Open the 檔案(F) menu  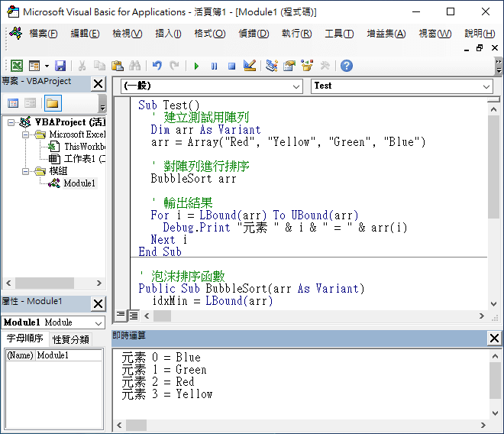tap(44, 34)
